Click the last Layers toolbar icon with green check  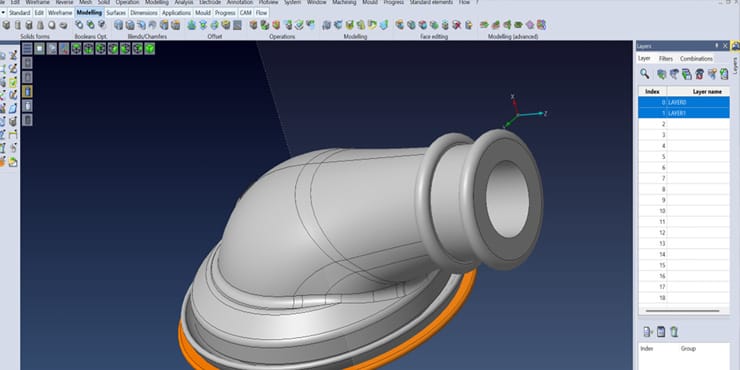[724, 74]
